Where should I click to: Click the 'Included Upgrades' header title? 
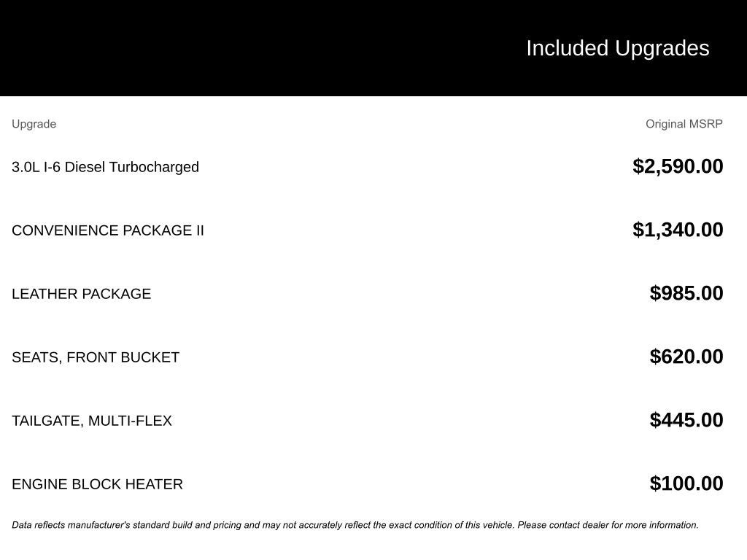(x=617, y=48)
